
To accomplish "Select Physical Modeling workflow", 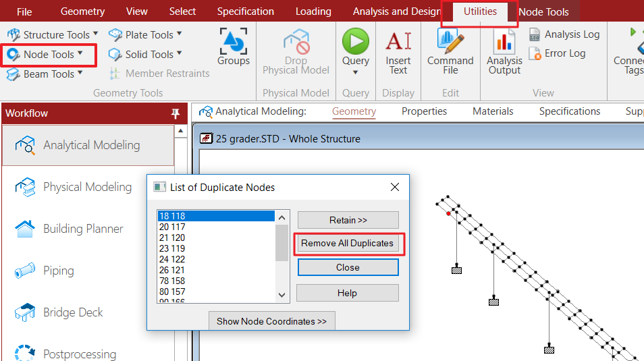I will pos(88,188).
